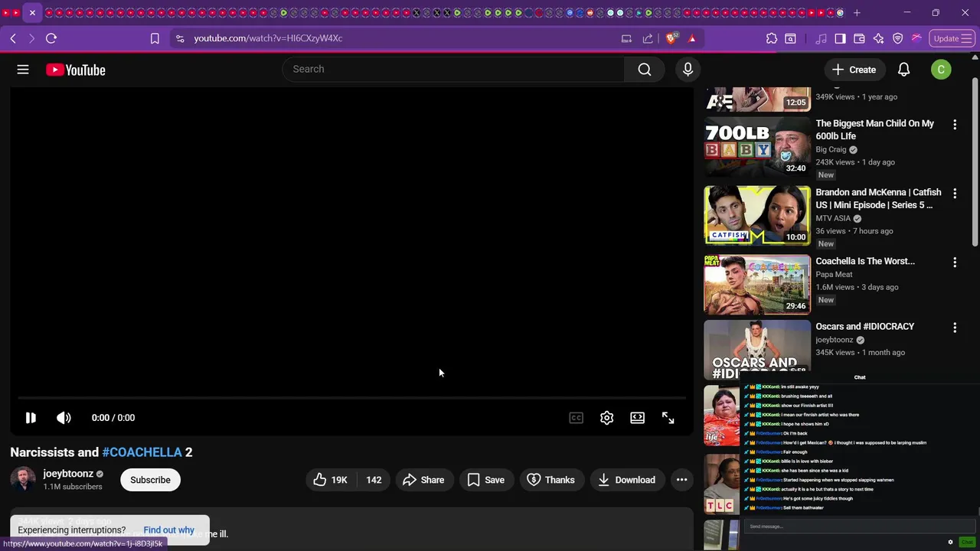Open the 700LB Baby video thumbnail

(x=757, y=147)
